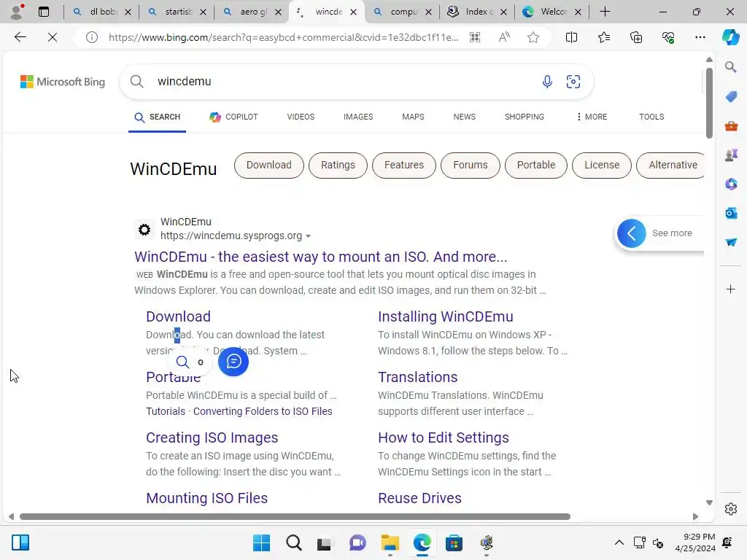Click Features filter chip
The height and width of the screenshot is (560, 747).
click(404, 166)
